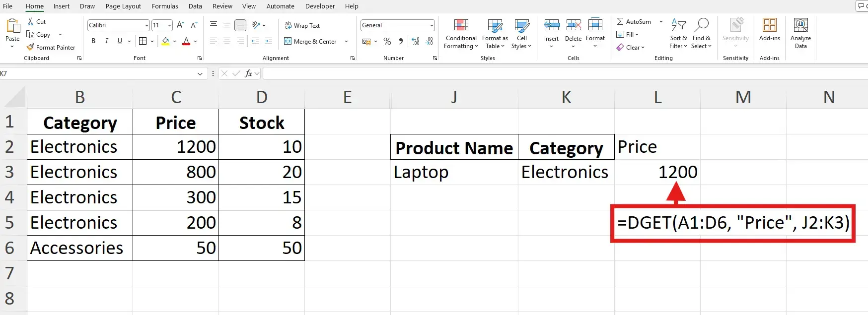Click the Merge & Center button
868x315 pixels.
click(x=310, y=41)
